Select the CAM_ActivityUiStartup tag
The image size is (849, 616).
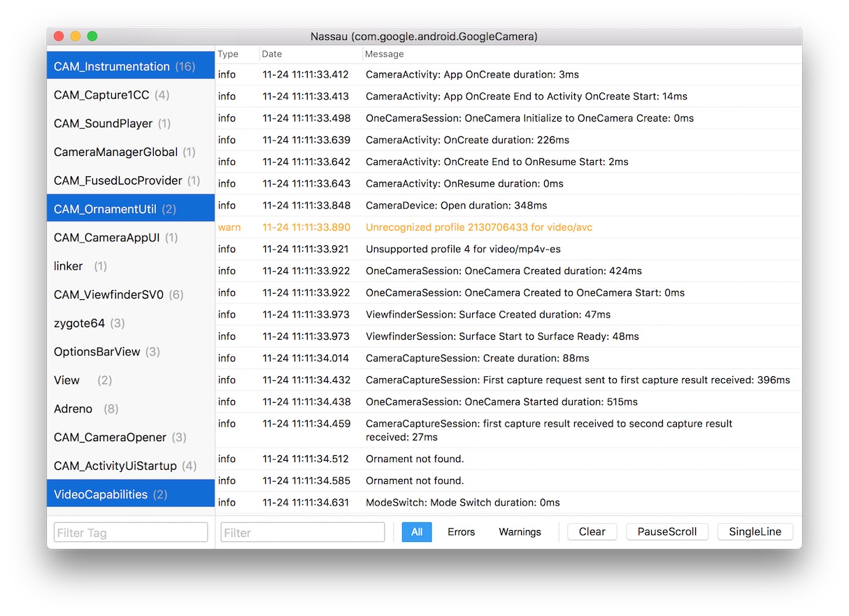point(131,466)
